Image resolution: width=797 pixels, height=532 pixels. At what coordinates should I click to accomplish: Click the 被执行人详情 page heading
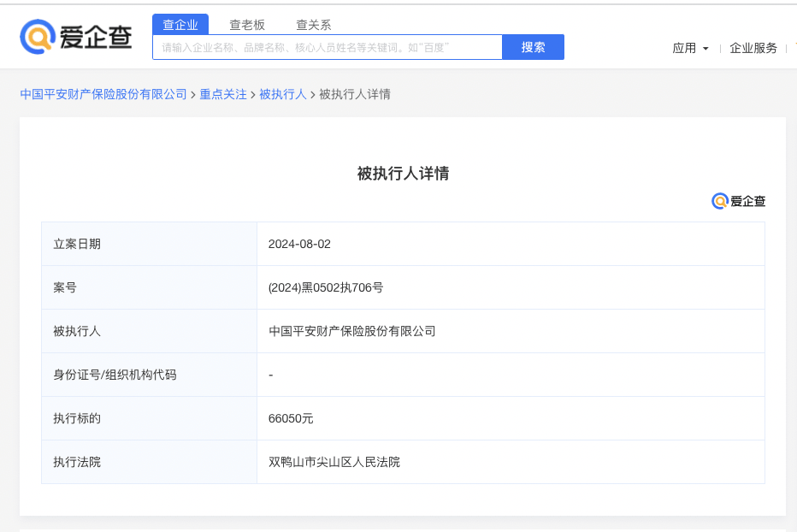click(x=403, y=174)
